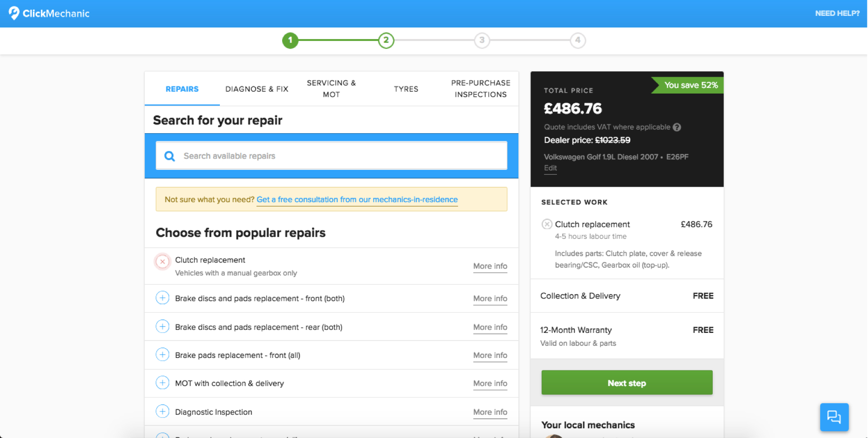Open free consultation from mechanics-in-residence link

tap(357, 200)
